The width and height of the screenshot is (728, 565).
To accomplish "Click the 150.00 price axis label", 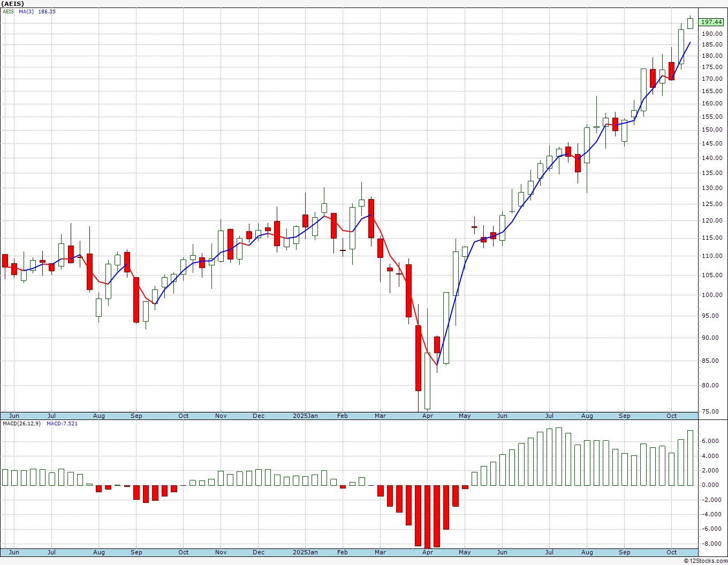I will [x=712, y=129].
